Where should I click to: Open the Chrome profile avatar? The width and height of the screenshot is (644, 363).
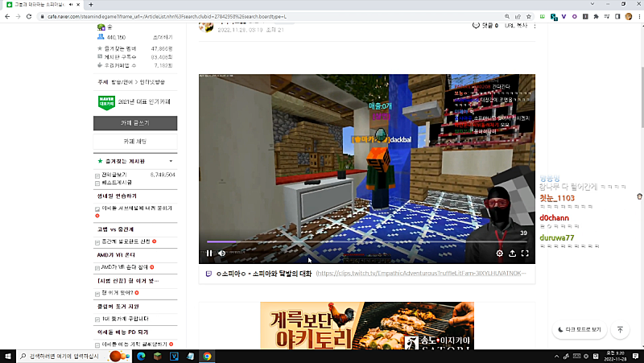629,16
